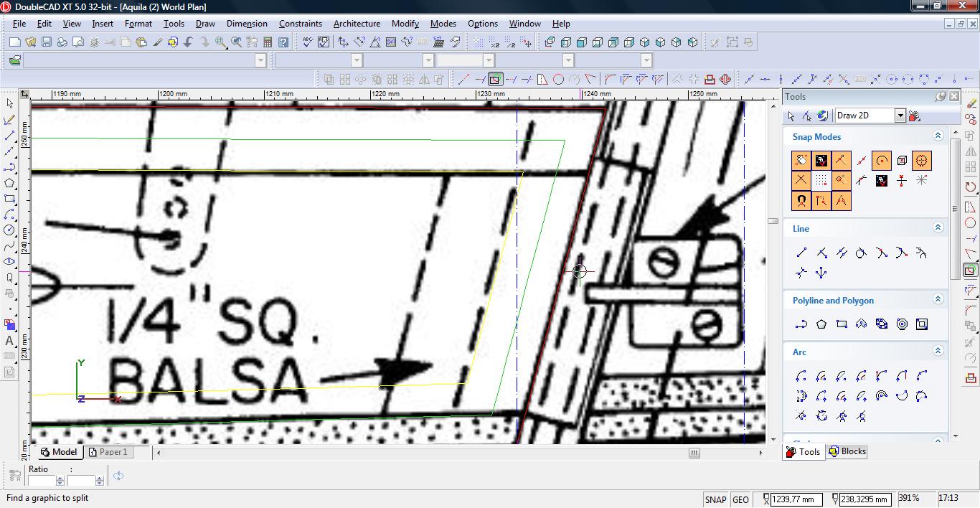Open the Constraints menu
Viewport: 980px width, 508px height.
click(300, 24)
